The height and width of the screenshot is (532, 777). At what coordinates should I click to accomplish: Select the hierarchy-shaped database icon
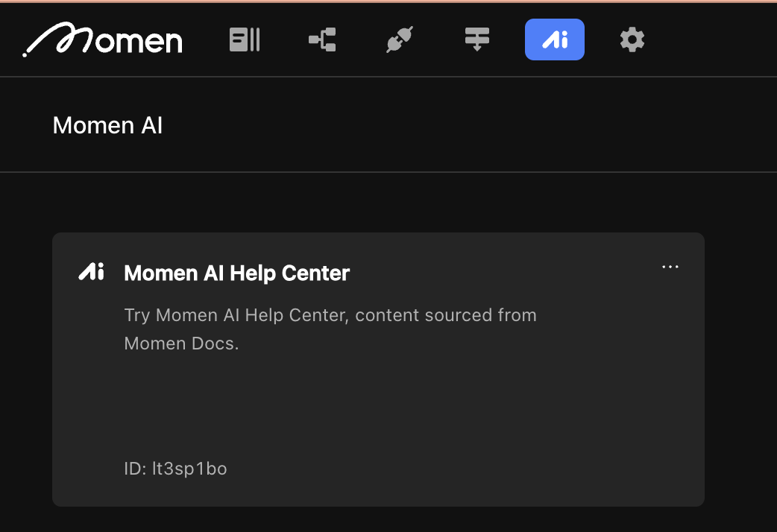(x=321, y=39)
